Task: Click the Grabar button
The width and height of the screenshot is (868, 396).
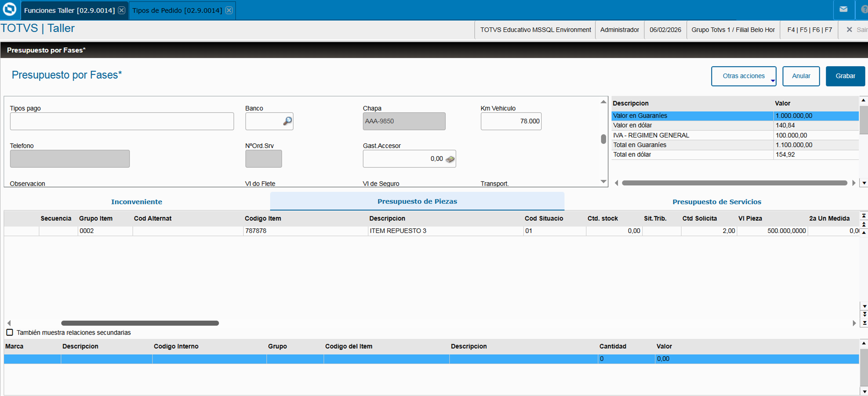Action: (845, 76)
